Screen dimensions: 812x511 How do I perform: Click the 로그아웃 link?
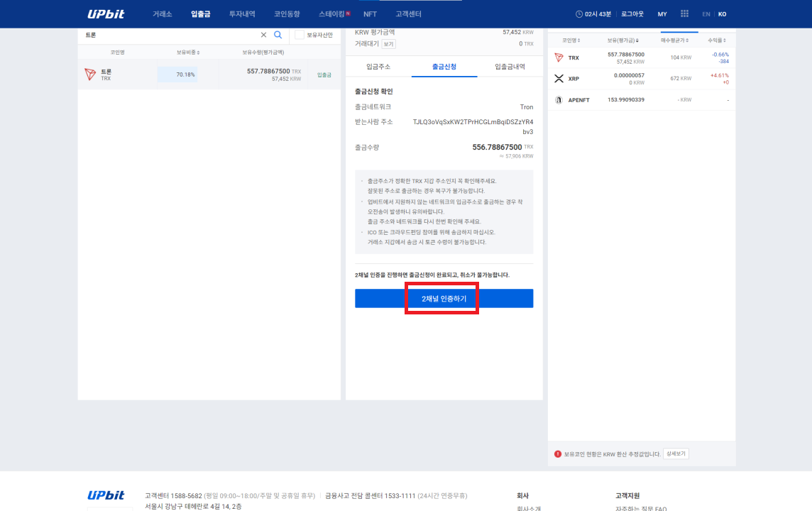[632, 14]
